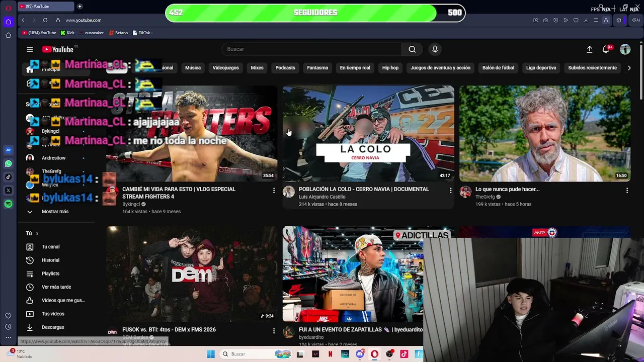Open the FUSOK vs. BTI DEM thumbnail
The image size is (644, 362).
pos(192,274)
